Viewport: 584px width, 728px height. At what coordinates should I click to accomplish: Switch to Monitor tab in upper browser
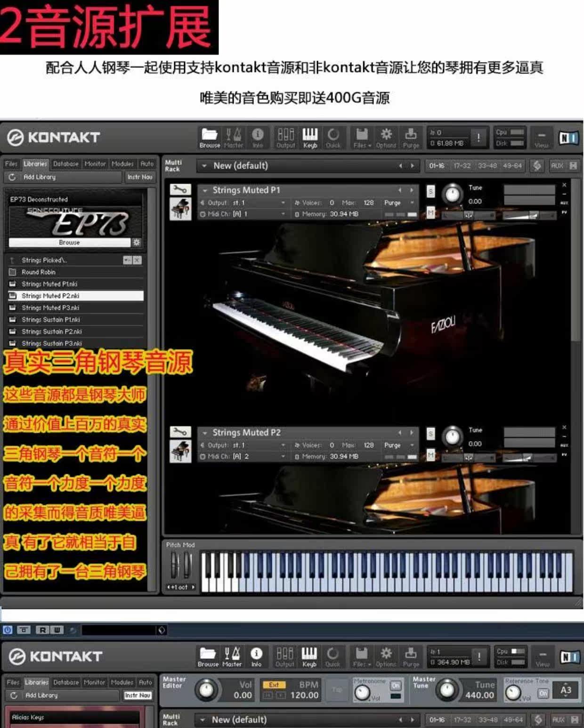(x=95, y=163)
